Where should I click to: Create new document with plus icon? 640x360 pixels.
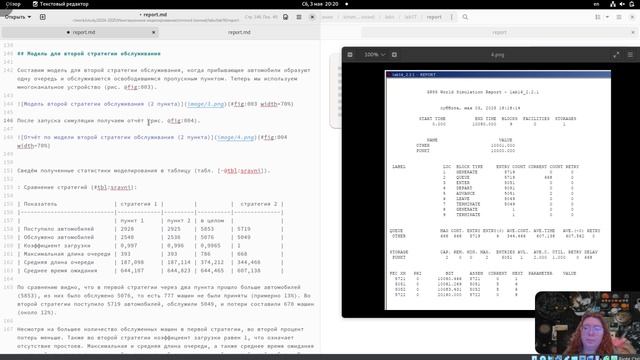pyautogui.click(x=42, y=17)
